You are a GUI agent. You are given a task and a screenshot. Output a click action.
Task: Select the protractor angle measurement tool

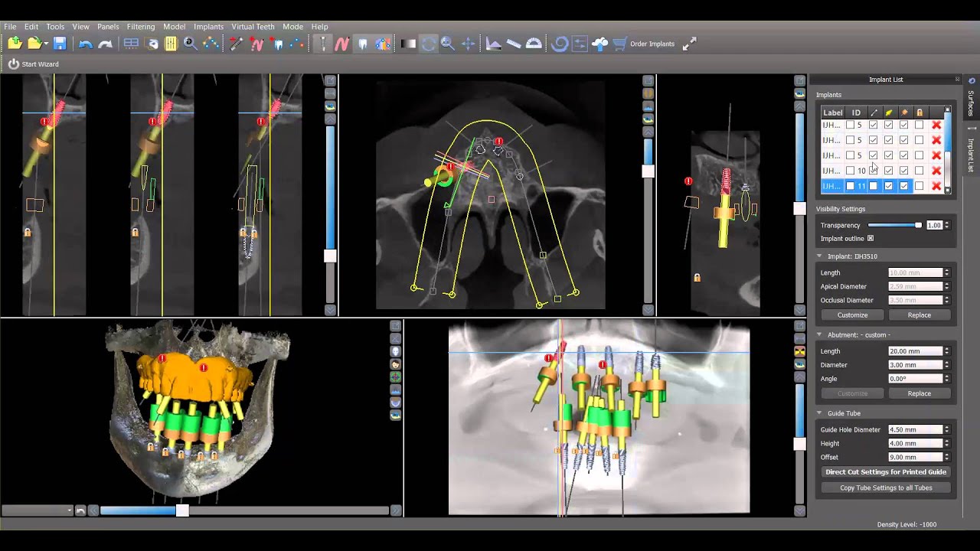pyautogui.click(x=534, y=44)
